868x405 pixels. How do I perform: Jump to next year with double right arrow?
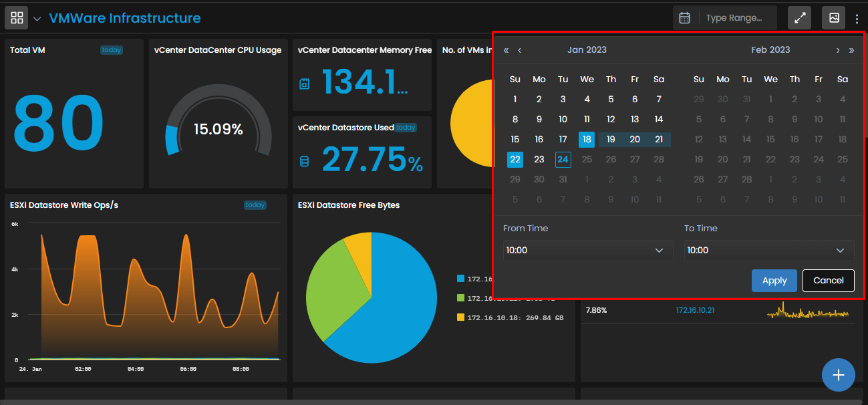click(851, 50)
